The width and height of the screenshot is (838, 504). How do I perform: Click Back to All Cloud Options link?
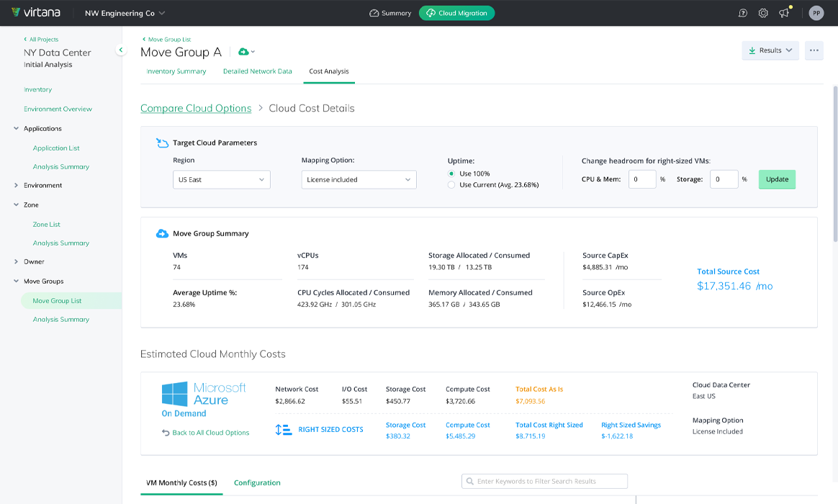[206, 433]
